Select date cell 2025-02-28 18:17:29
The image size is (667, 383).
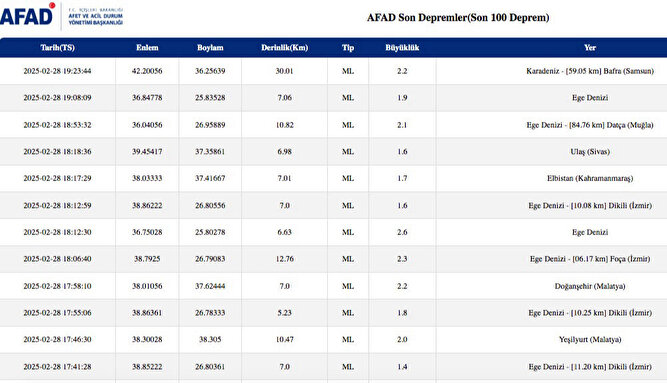[57, 178]
